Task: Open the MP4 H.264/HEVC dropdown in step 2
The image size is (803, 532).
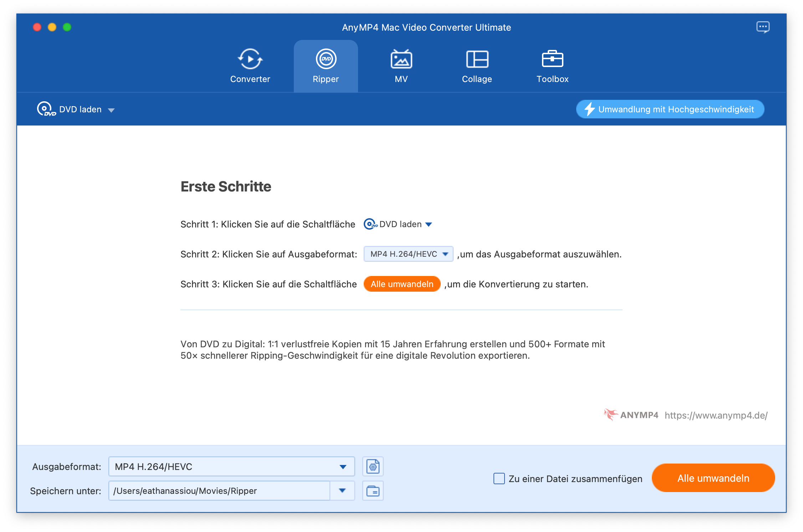Action: click(x=408, y=254)
